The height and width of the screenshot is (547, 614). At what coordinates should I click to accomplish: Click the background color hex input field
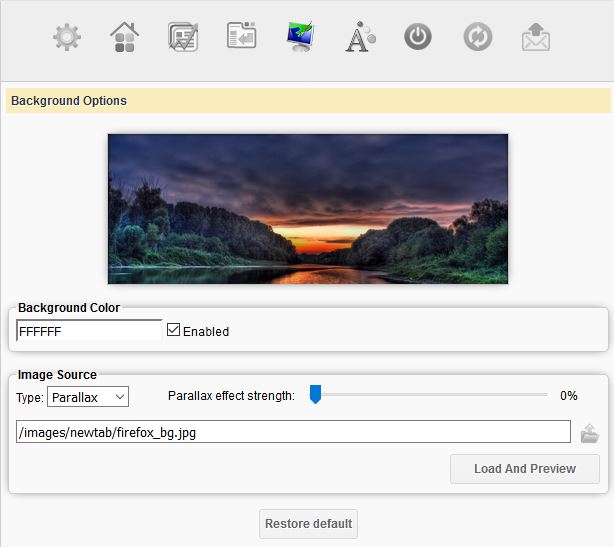[x=88, y=331]
